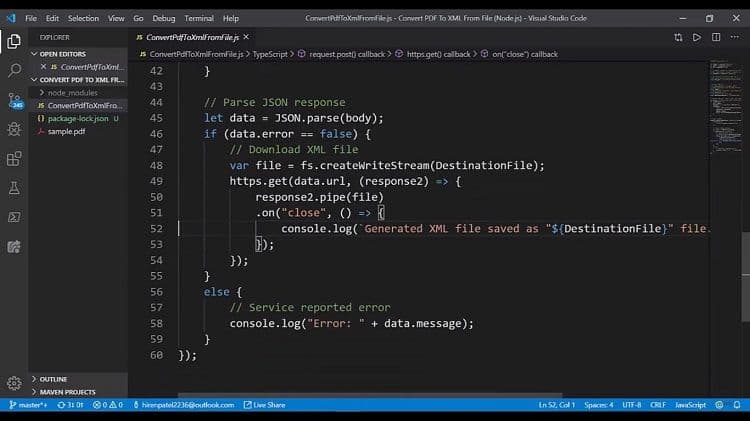
Task: Click the notification bell in status bar
Action: [737, 405]
